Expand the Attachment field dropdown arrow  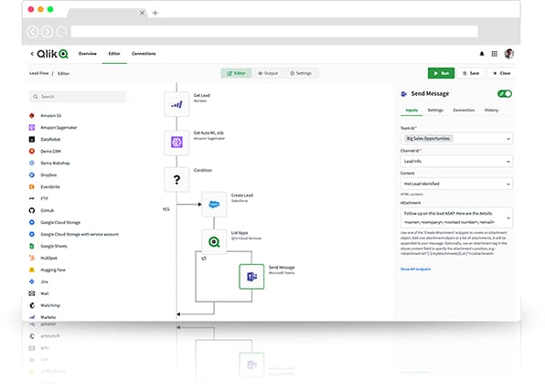508,218
